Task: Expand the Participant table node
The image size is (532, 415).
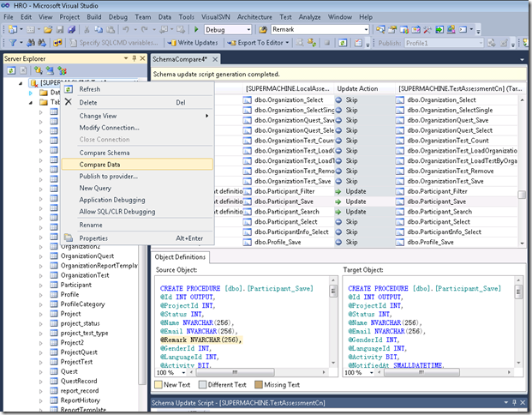Action: point(41,286)
